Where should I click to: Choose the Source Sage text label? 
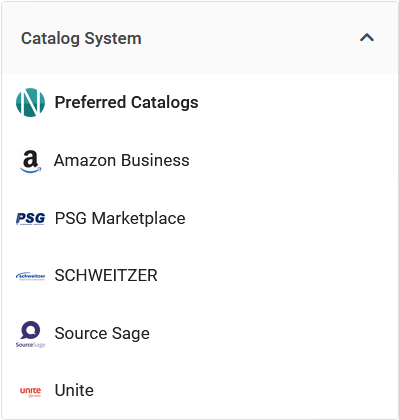(102, 334)
